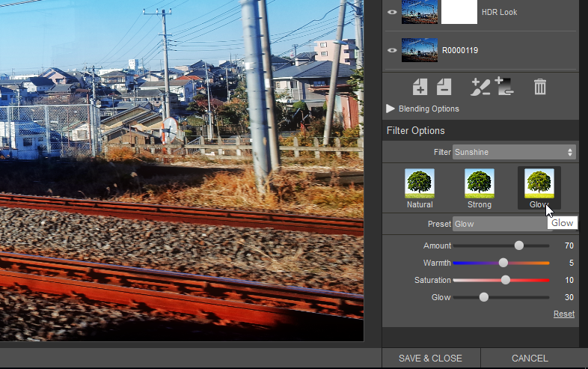The height and width of the screenshot is (369, 588).
Task: Click the remove layer icon
Action: (x=444, y=87)
